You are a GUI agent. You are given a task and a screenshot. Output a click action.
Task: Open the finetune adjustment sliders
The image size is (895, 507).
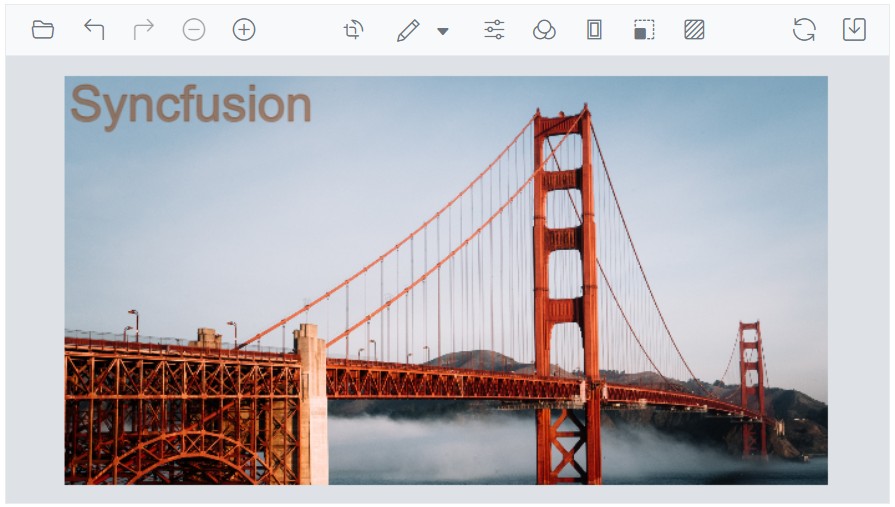tap(494, 30)
